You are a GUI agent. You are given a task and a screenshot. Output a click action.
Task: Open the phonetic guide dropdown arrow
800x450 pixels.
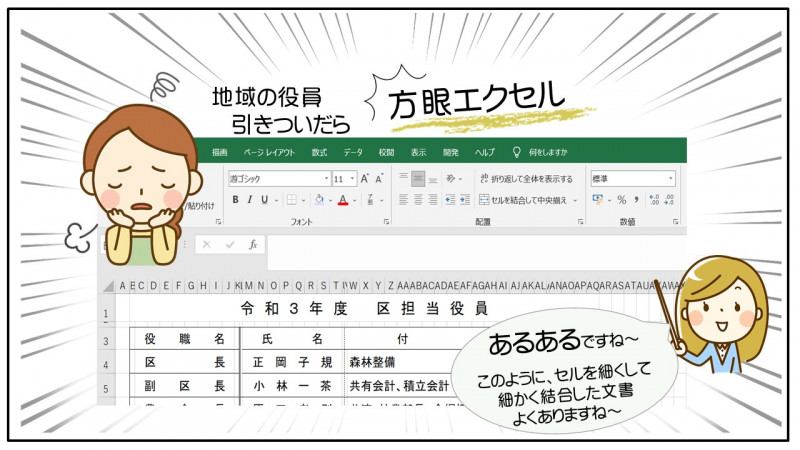pyautogui.click(x=381, y=201)
